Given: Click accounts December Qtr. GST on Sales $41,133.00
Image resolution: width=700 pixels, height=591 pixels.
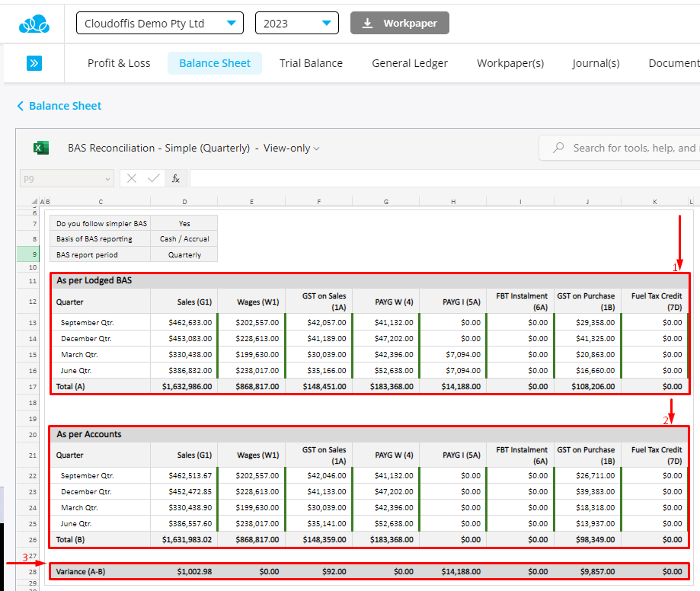Looking at the screenshot, I should coord(318,491).
